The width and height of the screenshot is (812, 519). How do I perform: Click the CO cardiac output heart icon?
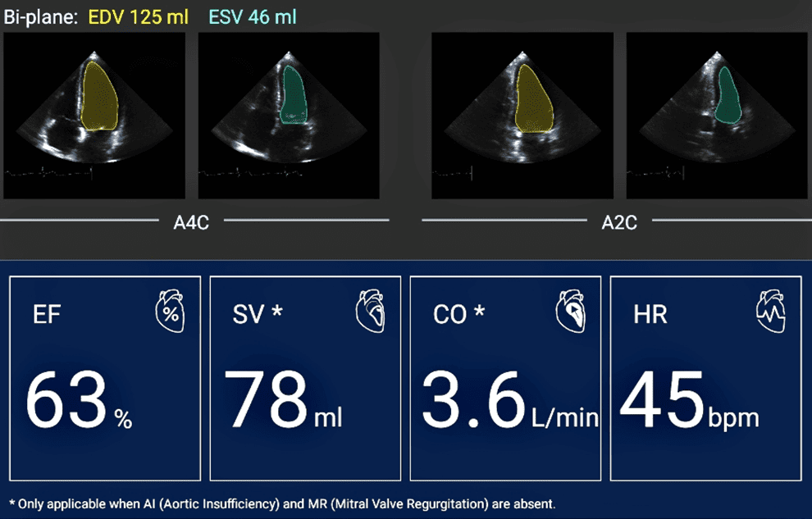(571, 311)
